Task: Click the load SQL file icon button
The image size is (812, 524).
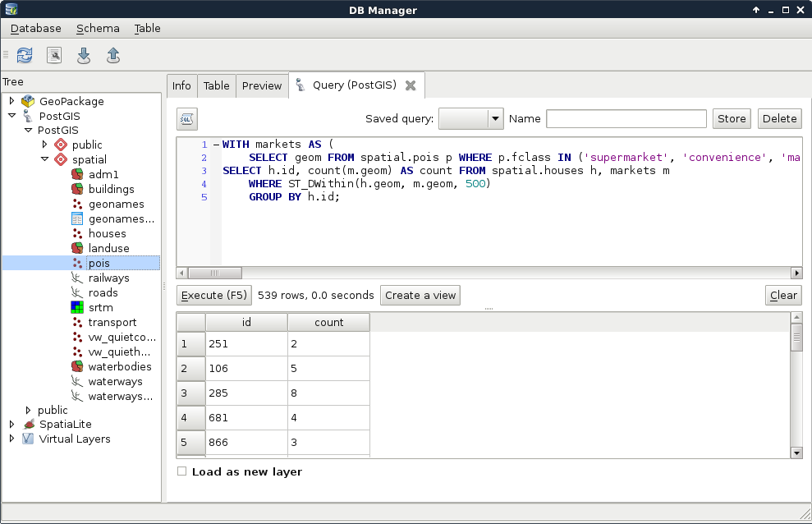Action: pyautogui.click(x=187, y=119)
